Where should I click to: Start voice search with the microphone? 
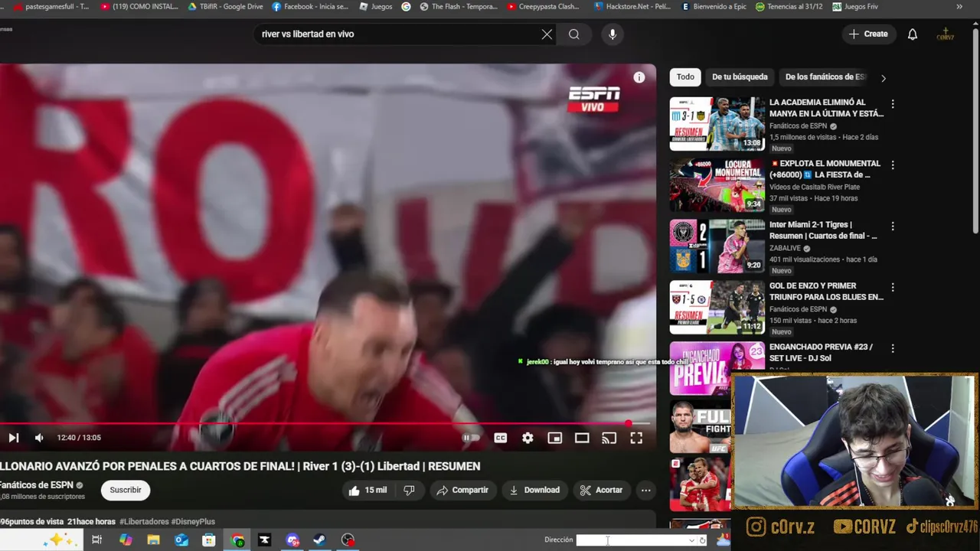click(612, 34)
